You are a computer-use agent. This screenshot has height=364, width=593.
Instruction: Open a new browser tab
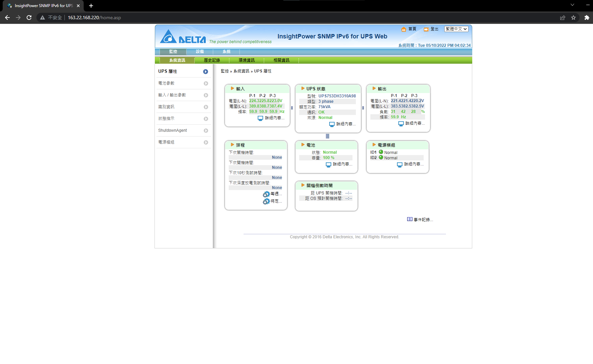[91, 6]
